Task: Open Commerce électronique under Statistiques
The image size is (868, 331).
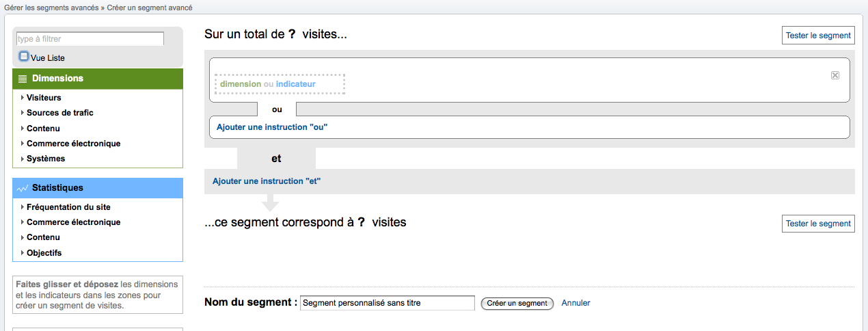Action: (x=73, y=222)
